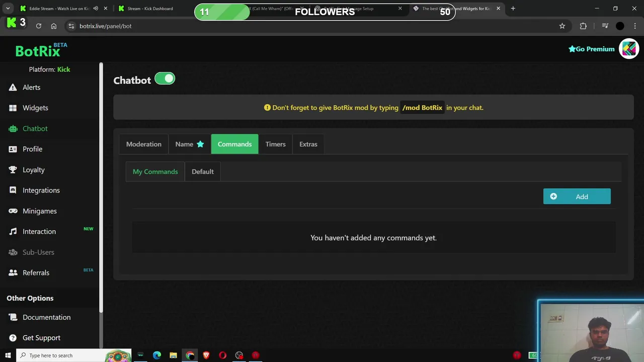Go to browser home page
644x362 pixels.
(54, 26)
